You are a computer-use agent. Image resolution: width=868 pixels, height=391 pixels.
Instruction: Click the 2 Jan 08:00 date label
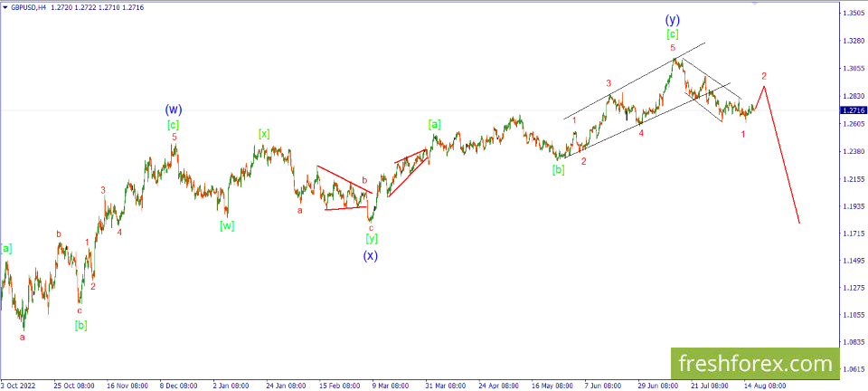click(232, 386)
